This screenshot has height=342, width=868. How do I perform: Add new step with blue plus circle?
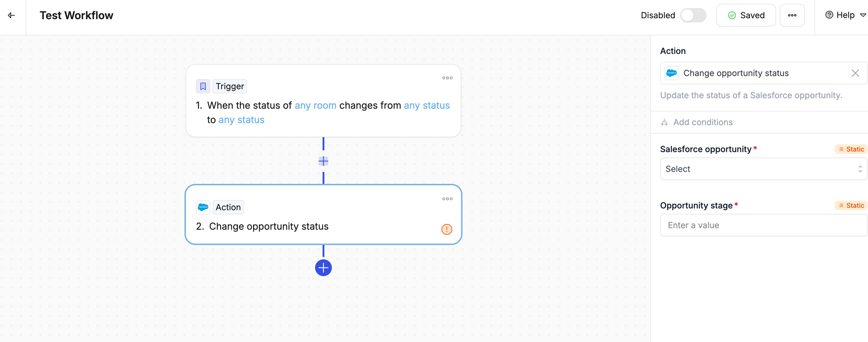click(x=323, y=268)
